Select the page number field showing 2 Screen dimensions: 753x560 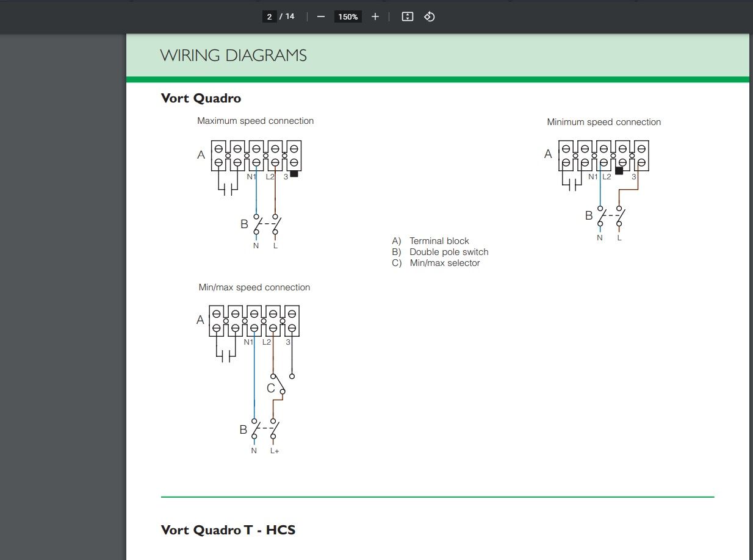(270, 16)
